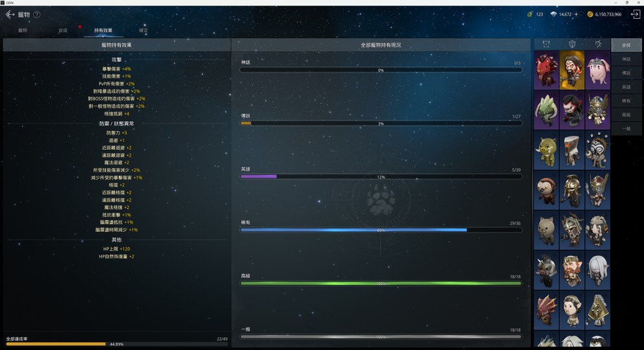
Task: Open the 寵物 tab
Action: (23, 30)
